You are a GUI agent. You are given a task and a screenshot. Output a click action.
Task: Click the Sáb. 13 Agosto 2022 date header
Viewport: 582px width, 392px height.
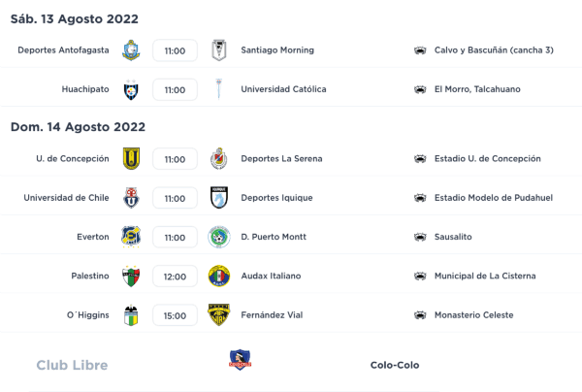coord(75,19)
